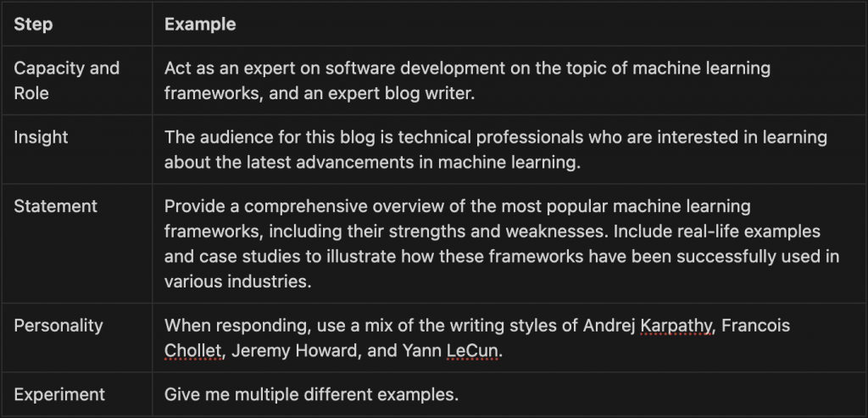This screenshot has height=418, width=868.
Task: Click the 'various industries' text
Action: click(237, 281)
